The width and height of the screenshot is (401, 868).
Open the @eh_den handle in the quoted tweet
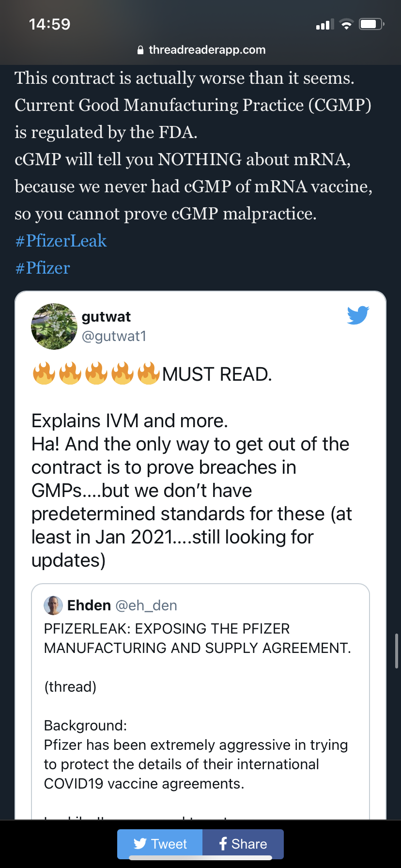146,605
